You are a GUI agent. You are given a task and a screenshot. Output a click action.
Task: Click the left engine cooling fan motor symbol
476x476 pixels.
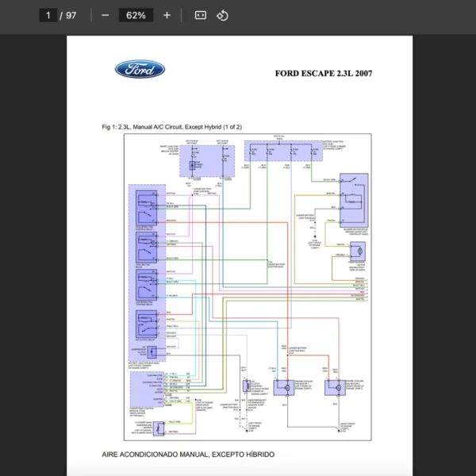coord(282,386)
